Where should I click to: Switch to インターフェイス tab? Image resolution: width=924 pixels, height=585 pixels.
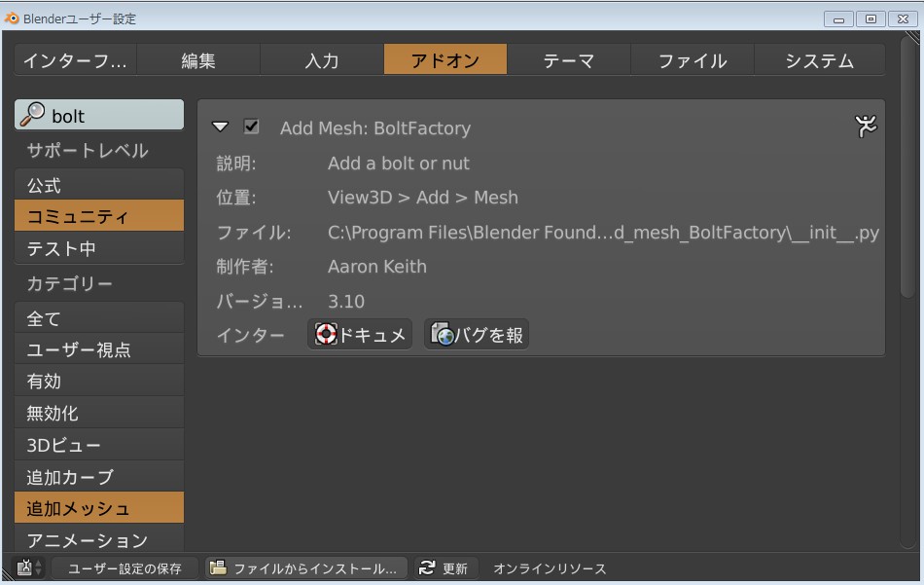pyautogui.click(x=76, y=60)
